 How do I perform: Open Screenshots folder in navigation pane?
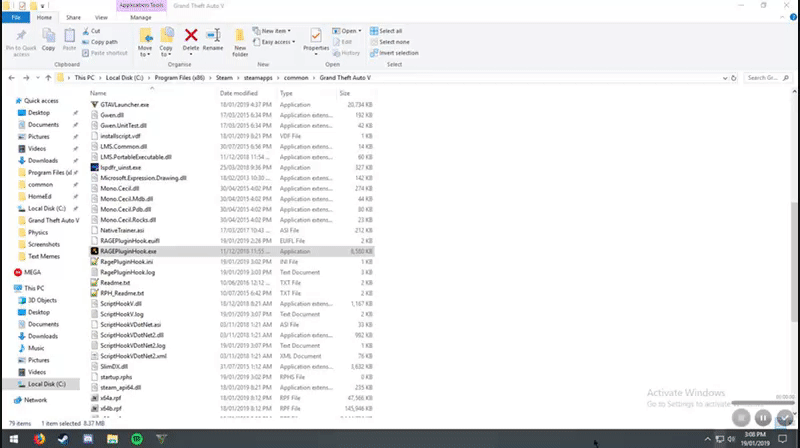(x=44, y=244)
